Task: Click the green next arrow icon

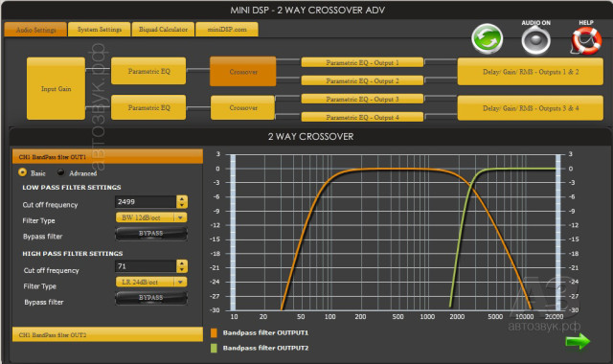Action: point(578,341)
